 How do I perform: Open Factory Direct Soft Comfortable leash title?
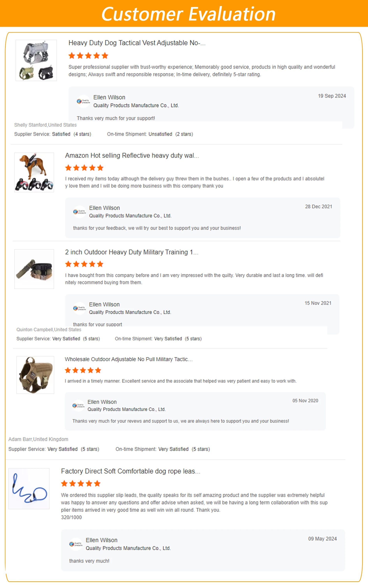[131, 471]
